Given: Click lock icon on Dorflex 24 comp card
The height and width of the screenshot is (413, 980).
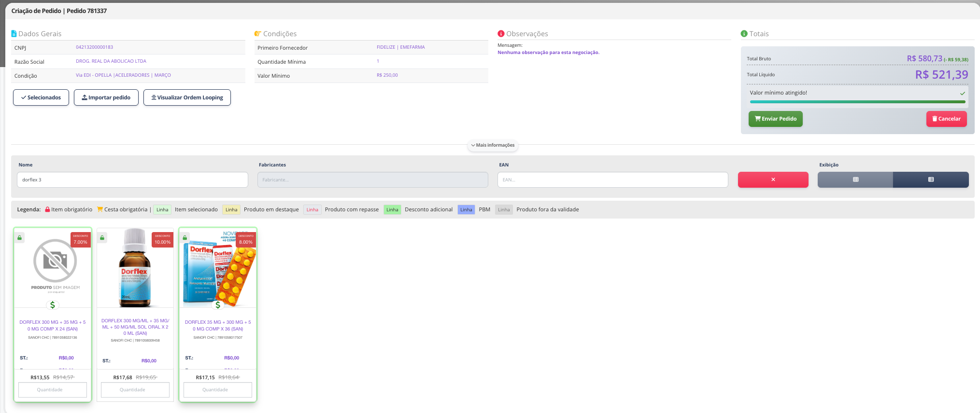Looking at the screenshot, I should click(20, 238).
